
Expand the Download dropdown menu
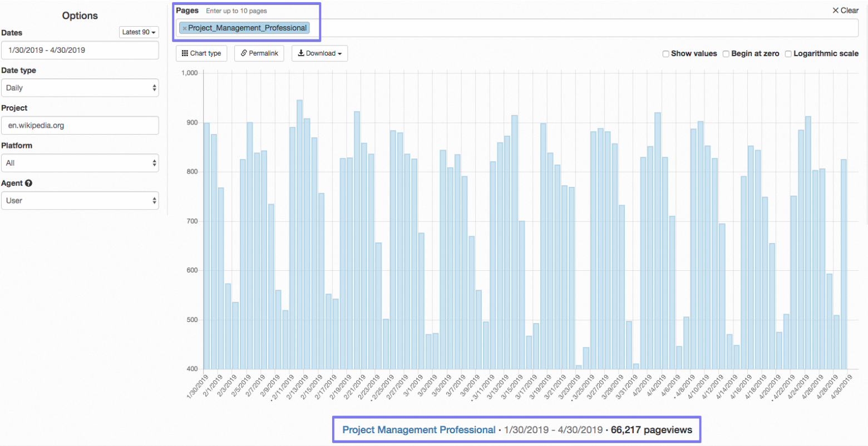coord(319,53)
